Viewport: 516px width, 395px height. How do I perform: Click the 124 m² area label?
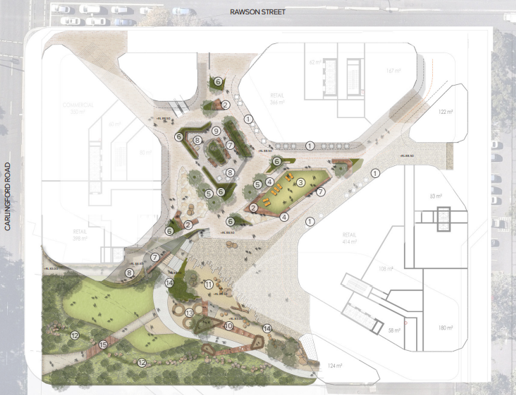335,366
